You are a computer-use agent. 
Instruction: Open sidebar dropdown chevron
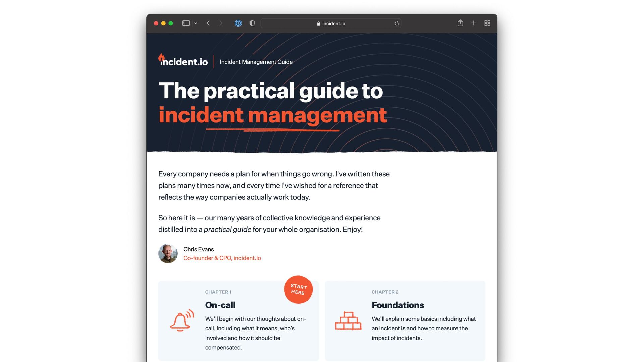[x=196, y=23]
